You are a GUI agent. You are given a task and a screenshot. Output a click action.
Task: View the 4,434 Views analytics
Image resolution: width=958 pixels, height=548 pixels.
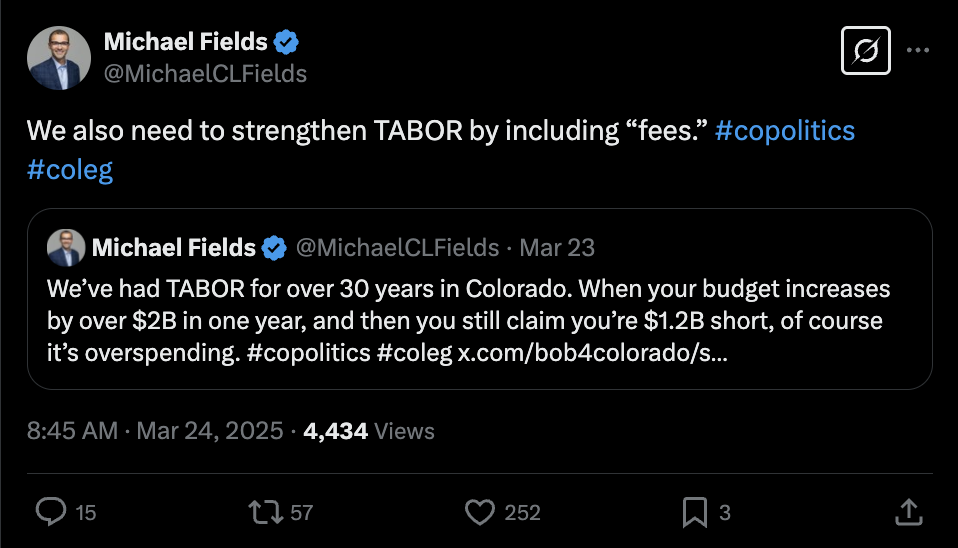369,431
